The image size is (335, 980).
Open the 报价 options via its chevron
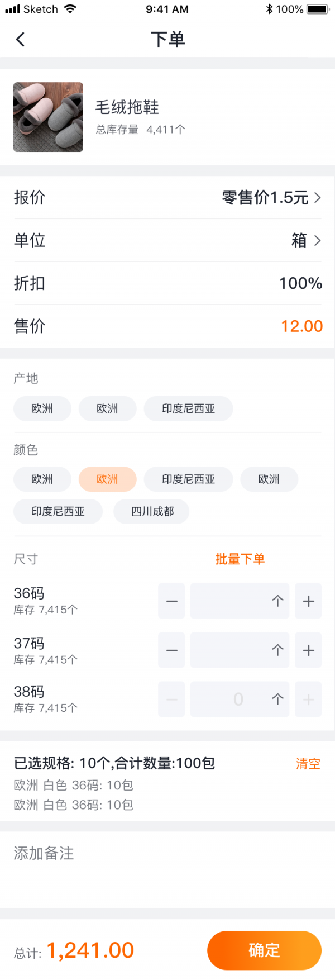(x=317, y=198)
